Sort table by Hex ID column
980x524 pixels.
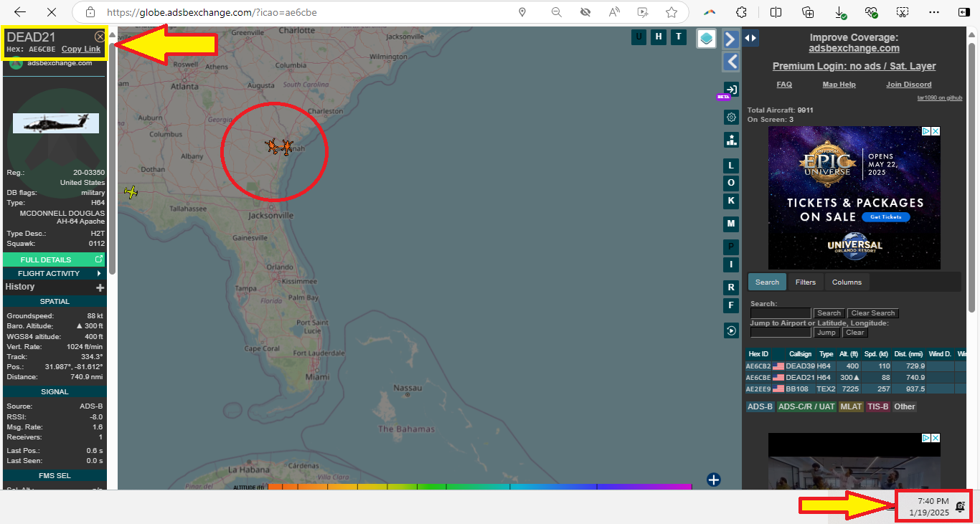tap(758, 354)
